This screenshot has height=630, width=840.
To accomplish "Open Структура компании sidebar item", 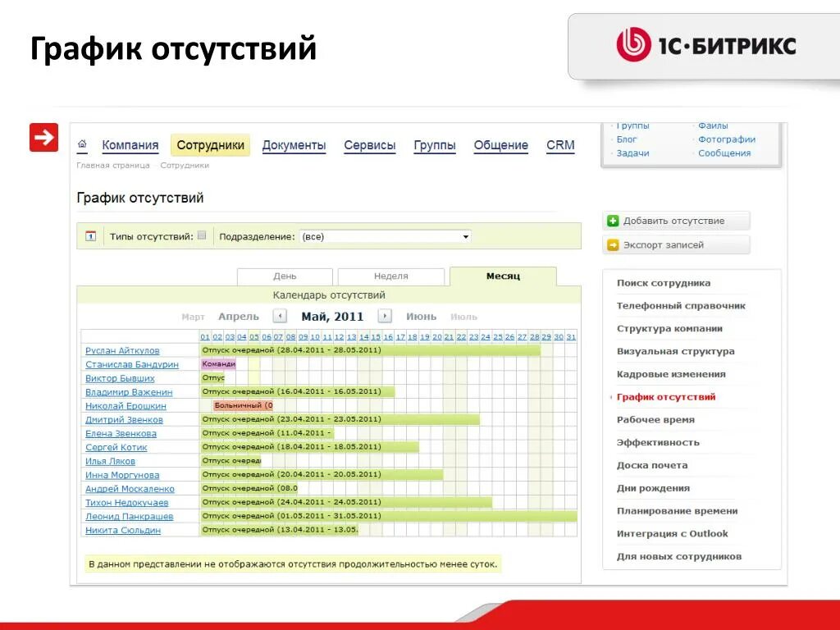I will pyautogui.click(x=669, y=328).
